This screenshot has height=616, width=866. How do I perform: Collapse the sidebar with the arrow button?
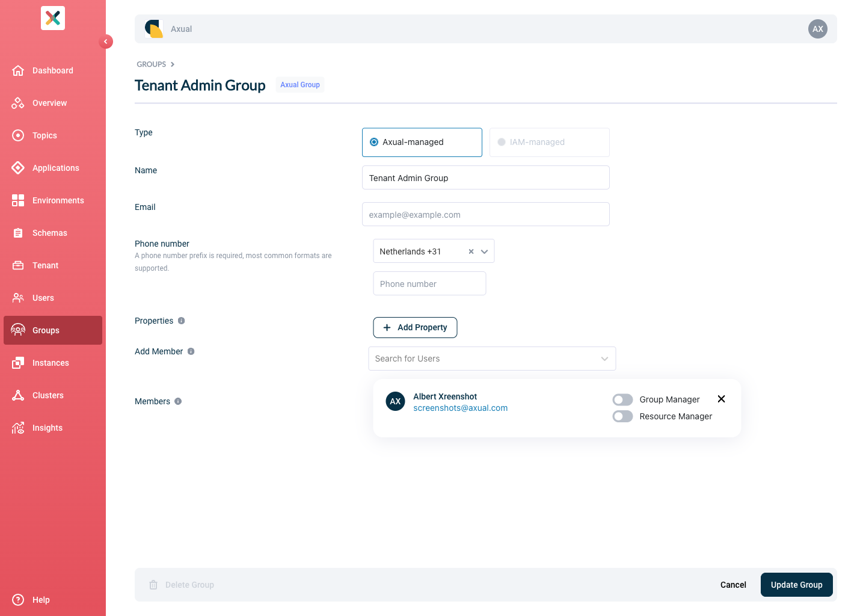click(x=106, y=42)
